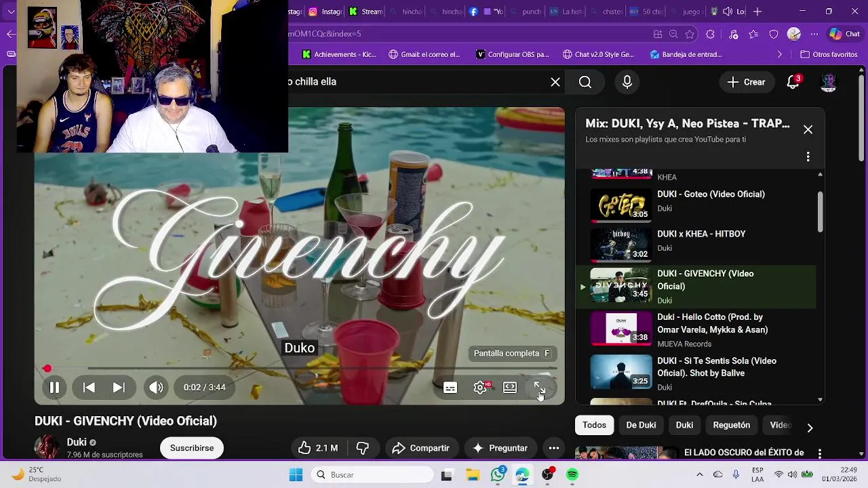Switch to the Stream Kick tab

pyautogui.click(x=366, y=12)
